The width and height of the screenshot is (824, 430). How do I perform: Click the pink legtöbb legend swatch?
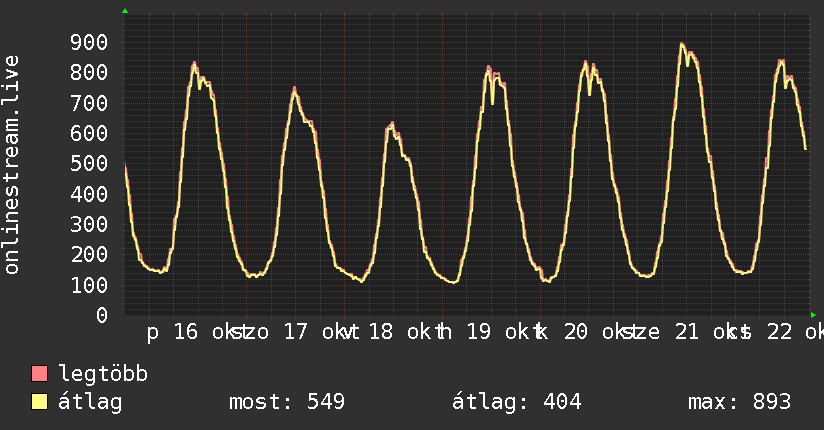coord(39,373)
